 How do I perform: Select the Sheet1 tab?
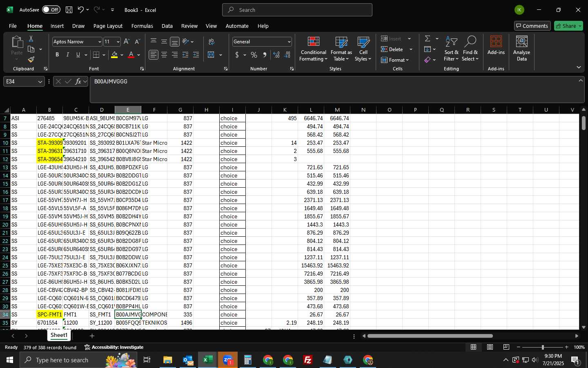click(x=59, y=335)
